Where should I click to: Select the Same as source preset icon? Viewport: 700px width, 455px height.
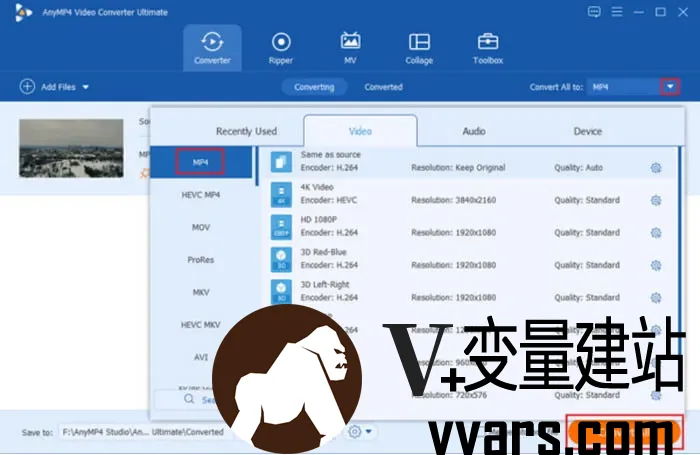pos(281,162)
